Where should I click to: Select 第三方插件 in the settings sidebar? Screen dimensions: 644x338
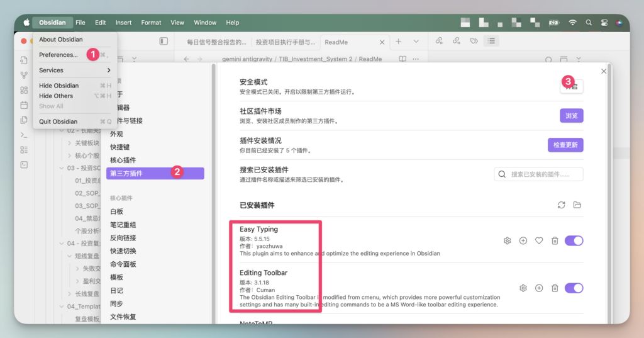pyautogui.click(x=126, y=173)
